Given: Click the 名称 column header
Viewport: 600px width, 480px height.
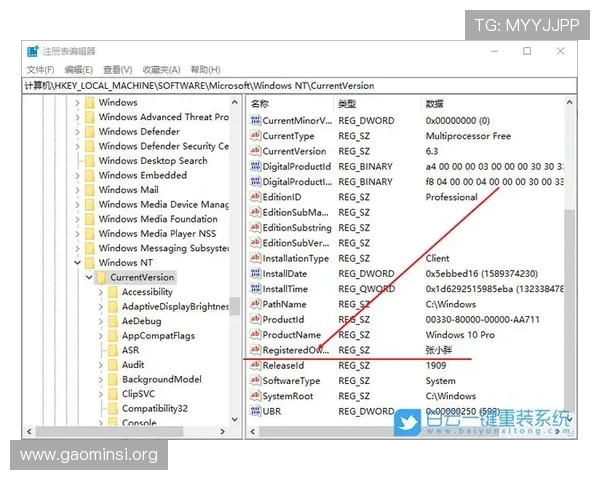Looking at the screenshot, I should click(260, 104).
